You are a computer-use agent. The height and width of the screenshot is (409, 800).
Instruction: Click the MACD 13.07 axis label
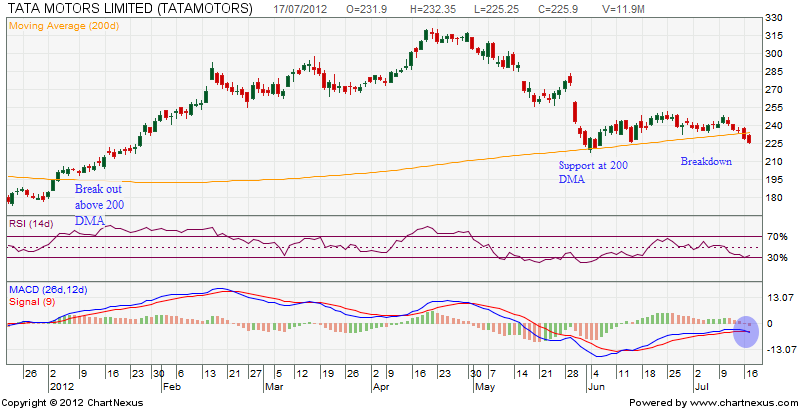pyautogui.click(x=779, y=298)
